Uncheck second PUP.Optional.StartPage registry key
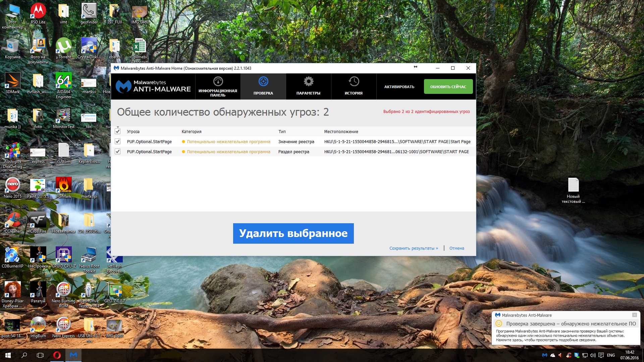Viewport: 644px width, 362px height. tap(118, 152)
